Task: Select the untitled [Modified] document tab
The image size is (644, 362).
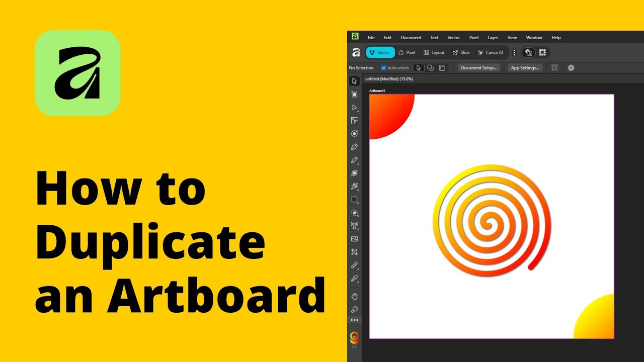Action: [x=389, y=79]
